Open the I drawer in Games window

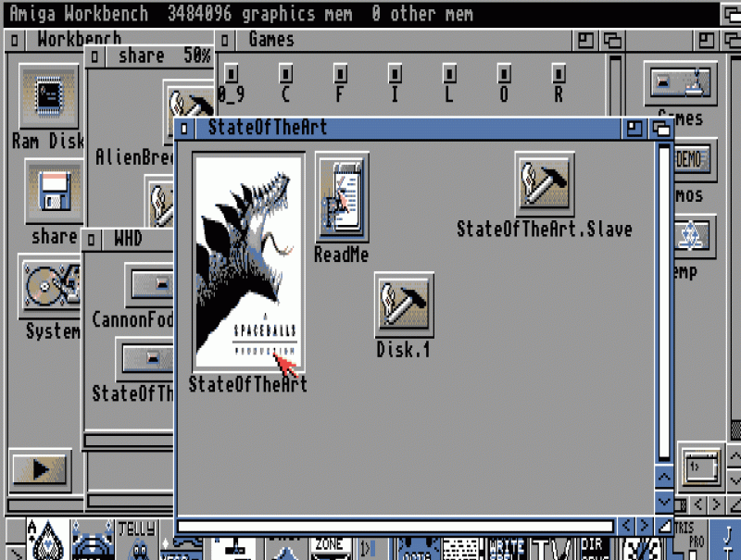coord(395,73)
